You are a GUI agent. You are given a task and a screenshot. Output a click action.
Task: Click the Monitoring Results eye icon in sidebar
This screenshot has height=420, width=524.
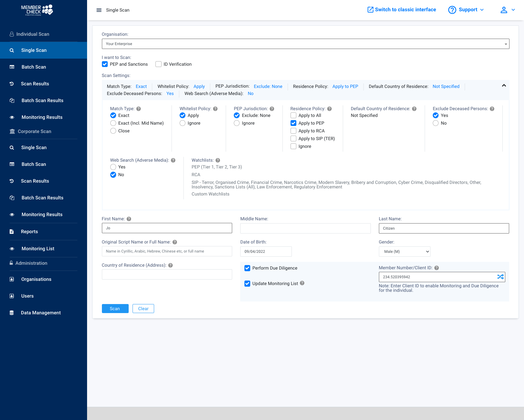(x=12, y=117)
